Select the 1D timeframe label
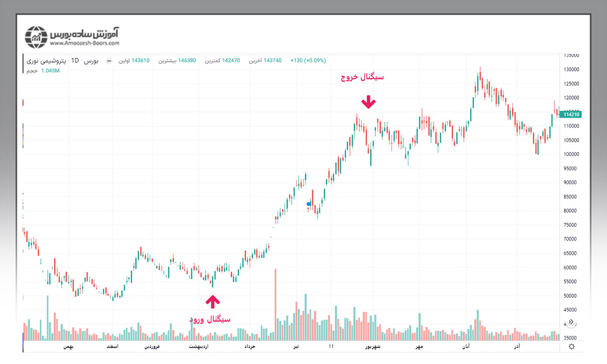 tap(75, 61)
